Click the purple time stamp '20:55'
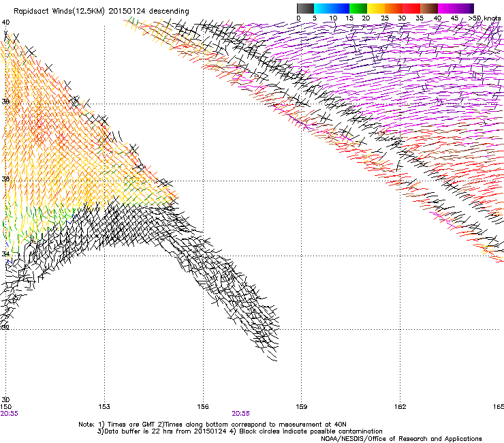 [10, 414]
